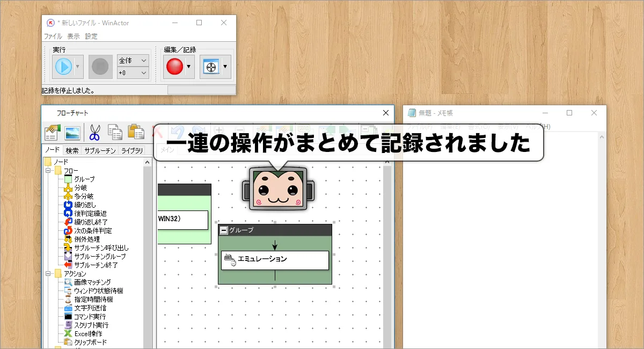Select the 分岐 branch node icon
The width and height of the screenshot is (644, 349).
(x=68, y=187)
